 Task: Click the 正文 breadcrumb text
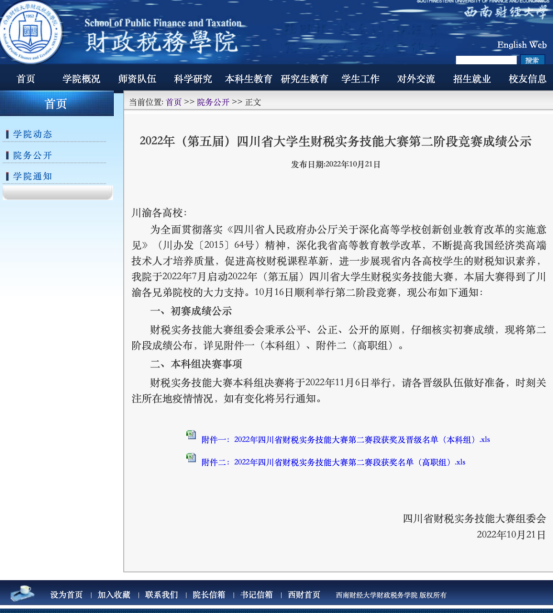pos(253,102)
